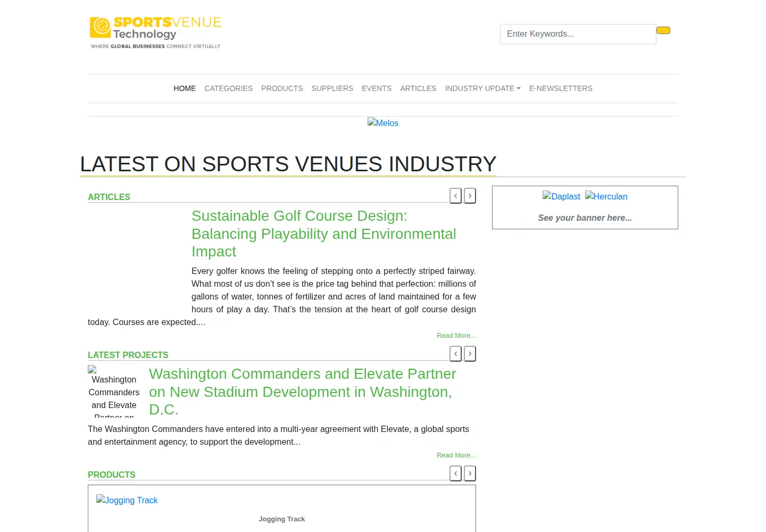Screen dimensions: 766x532
Task: Click the 'Jogging Track' product caption
Action: [x=282, y=519]
